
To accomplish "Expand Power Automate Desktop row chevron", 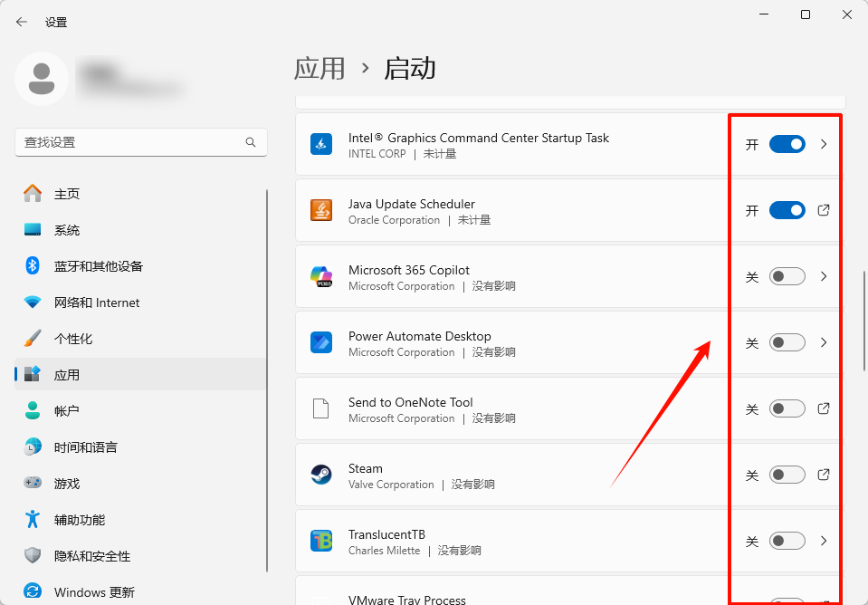I will 824,342.
